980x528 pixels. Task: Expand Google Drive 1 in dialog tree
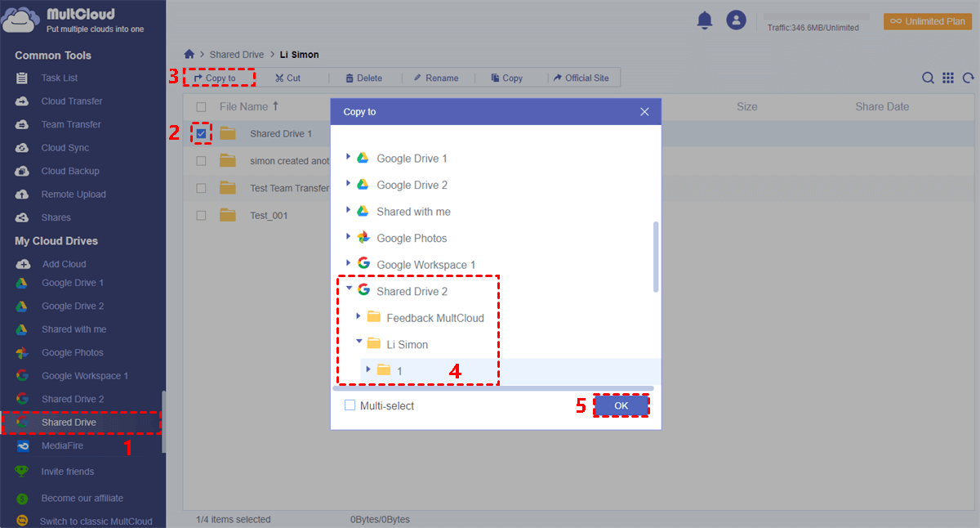pyautogui.click(x=349, y=156)
